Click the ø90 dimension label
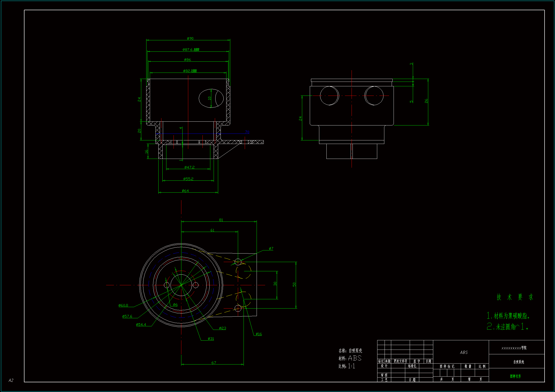The image size is (555, 392). 190,38
